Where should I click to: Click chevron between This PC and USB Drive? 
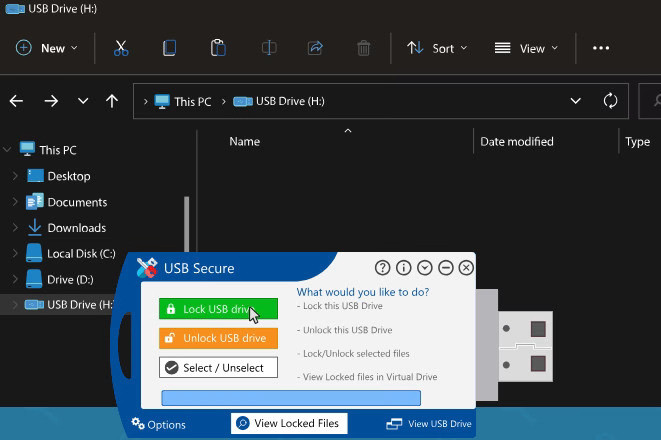(223, 102)
